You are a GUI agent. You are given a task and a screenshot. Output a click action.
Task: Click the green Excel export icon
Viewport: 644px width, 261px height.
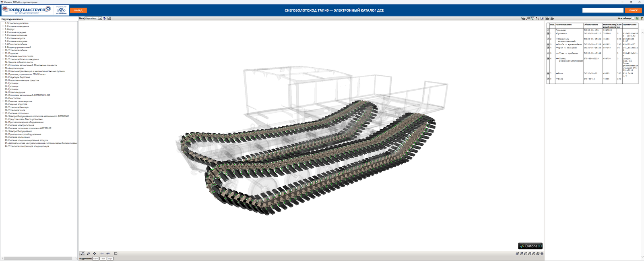click(x=637, y=18)
